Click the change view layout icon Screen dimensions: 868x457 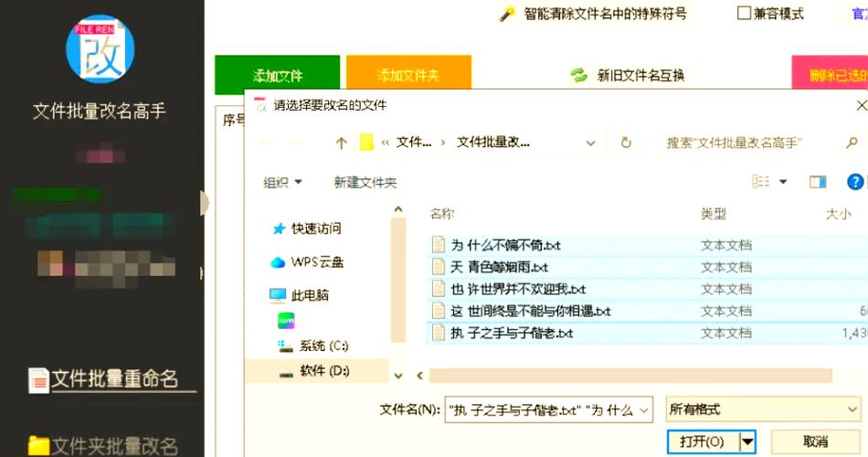tap(760, 181)
